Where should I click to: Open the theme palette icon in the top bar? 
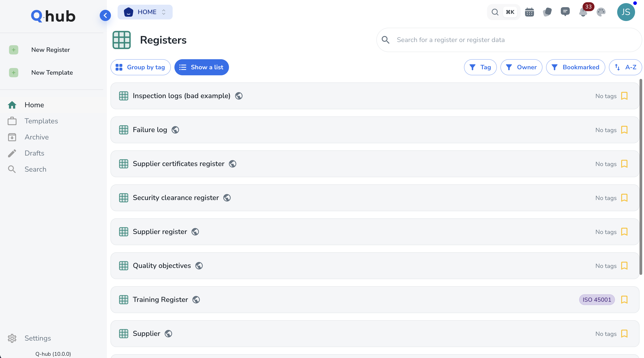[601, 12]
